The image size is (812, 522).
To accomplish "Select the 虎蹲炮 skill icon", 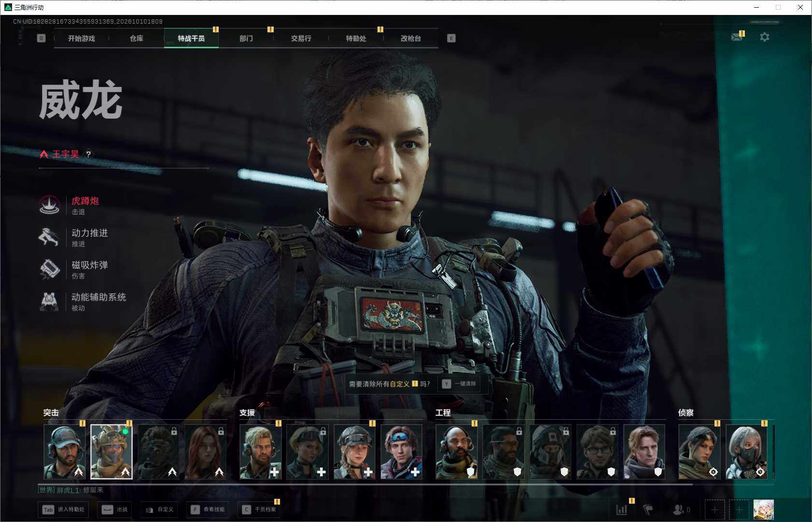I will 49,205.
